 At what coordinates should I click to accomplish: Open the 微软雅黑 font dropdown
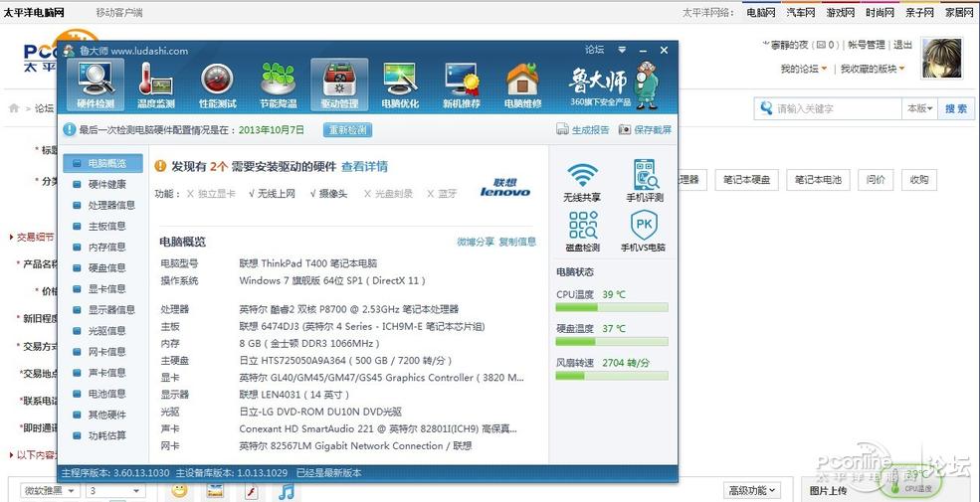click(50, 491)
